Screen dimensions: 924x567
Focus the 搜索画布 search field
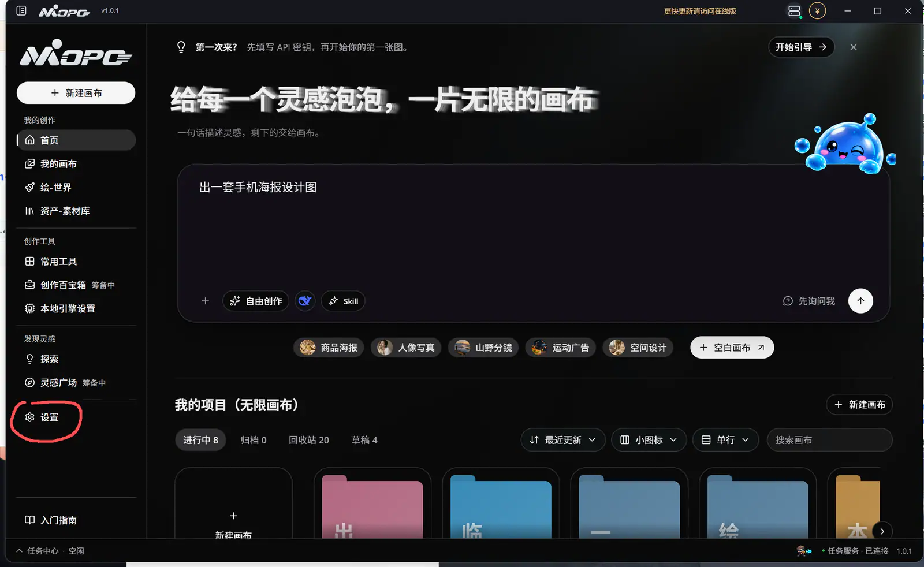pos(829,439)
